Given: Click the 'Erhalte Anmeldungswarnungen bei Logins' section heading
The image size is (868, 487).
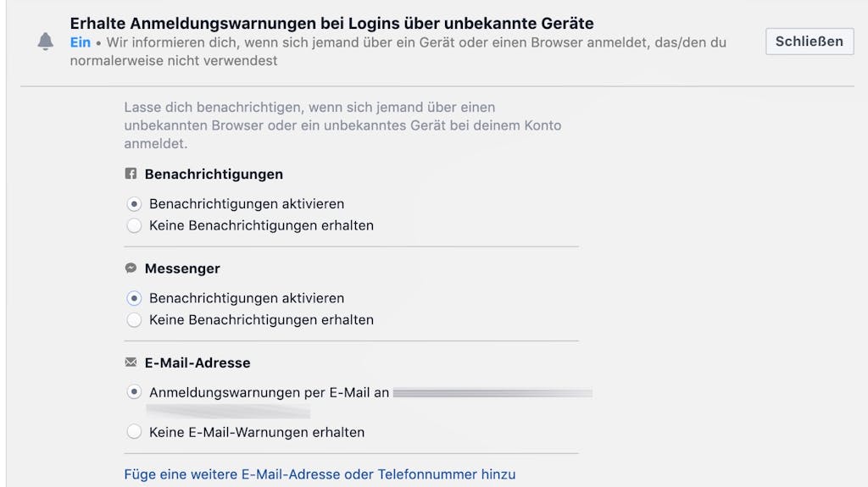Looking at the screenshot, I should pyautogui.click(x=331, y=23).
